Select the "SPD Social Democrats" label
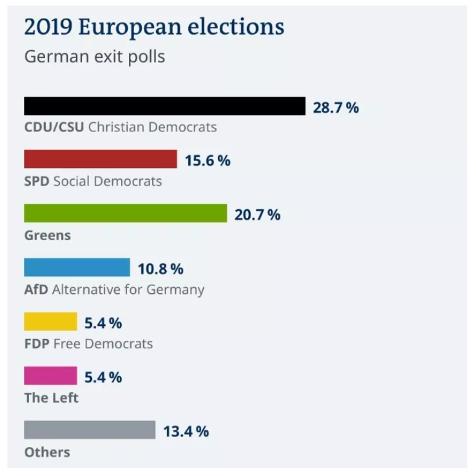This screenshot has width=476, height=476. pyautogui.click(x=93, y=181)
